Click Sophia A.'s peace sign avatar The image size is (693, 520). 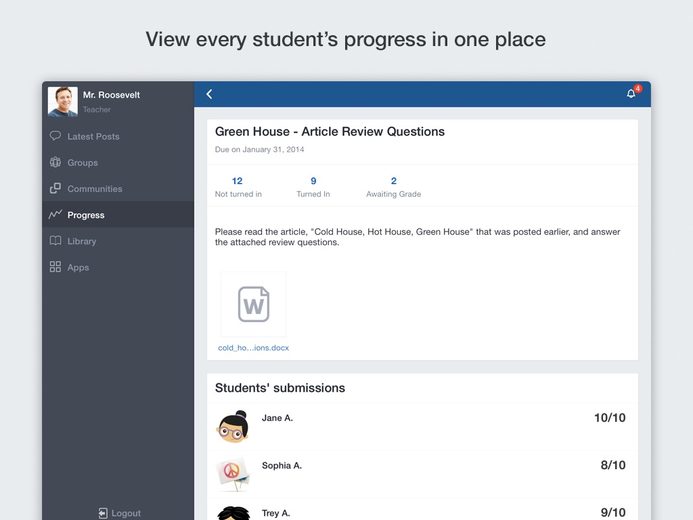coord(233,474)
